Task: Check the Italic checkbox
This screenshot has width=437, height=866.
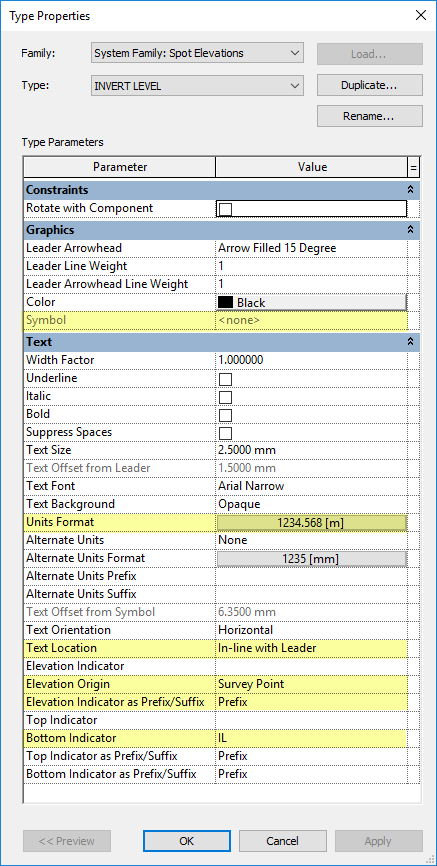Action: (x=225, y=397)
